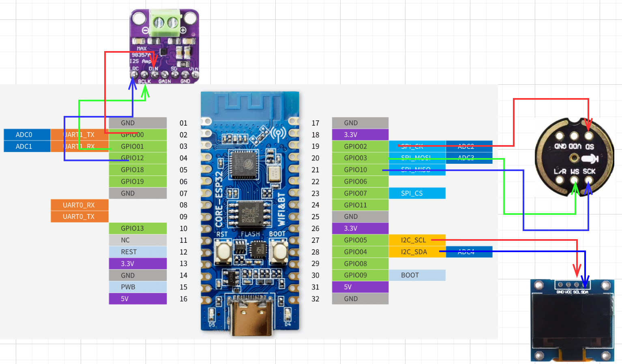Click the PWB pin label

pos(138,287)
